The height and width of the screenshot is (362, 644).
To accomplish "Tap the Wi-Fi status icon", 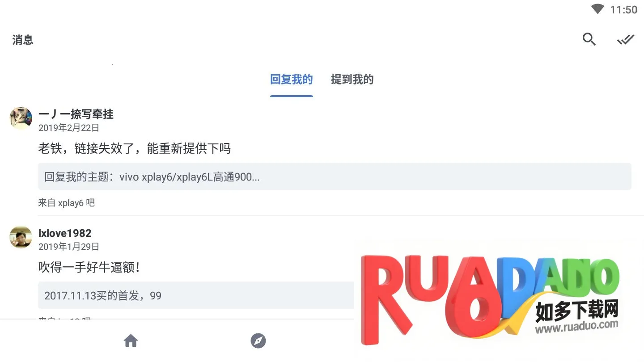I will [x=597, y=9].
